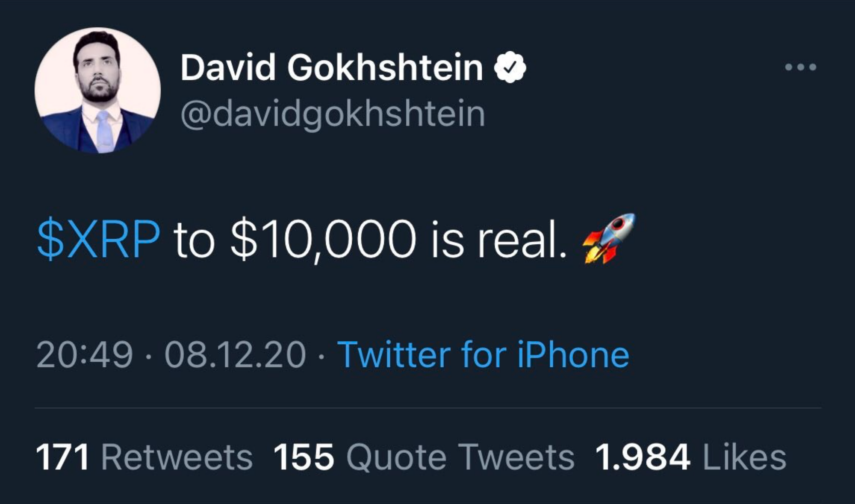Image resolution: width=855 pixels, height=504 pixels.
Task: Open the Twitter for iPhone source link
Action: (483, 355)
